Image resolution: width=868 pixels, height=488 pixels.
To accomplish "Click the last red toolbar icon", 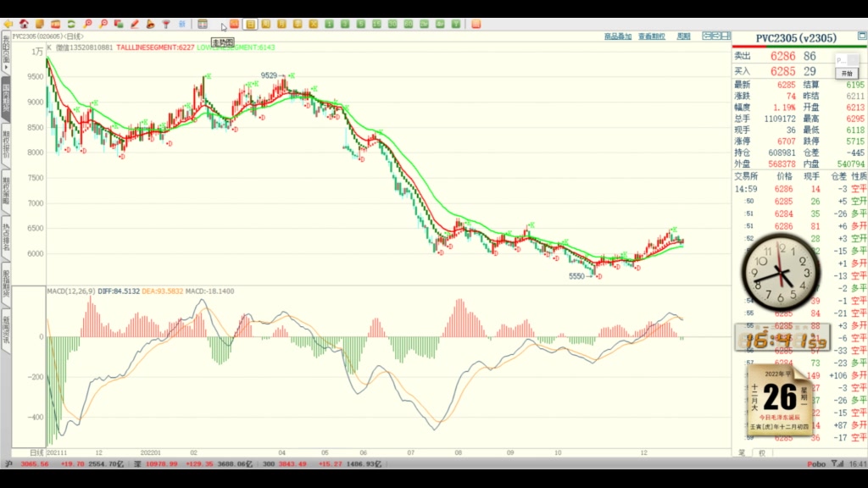I will [x=476, y=25].
